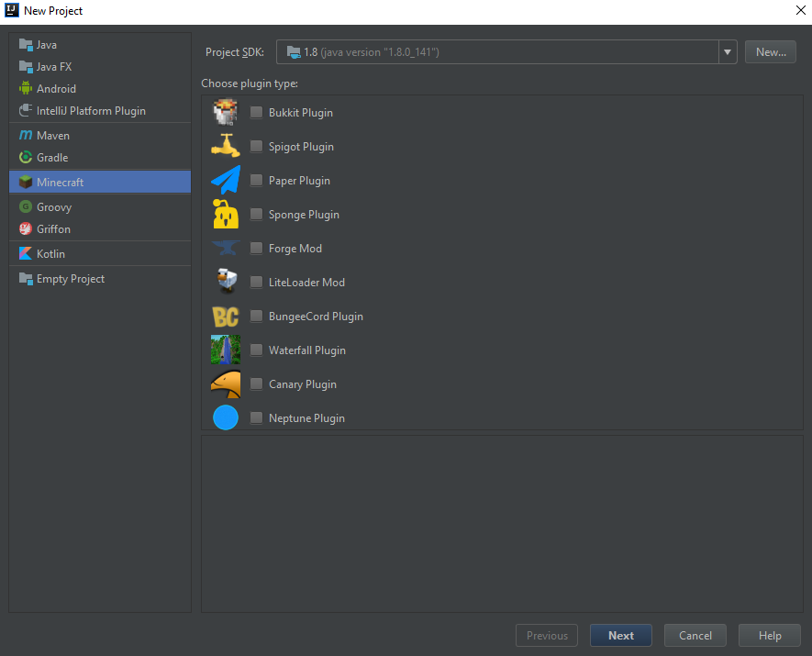
Task: Click the Sponge Plugin icon
Action: (225, 214)
